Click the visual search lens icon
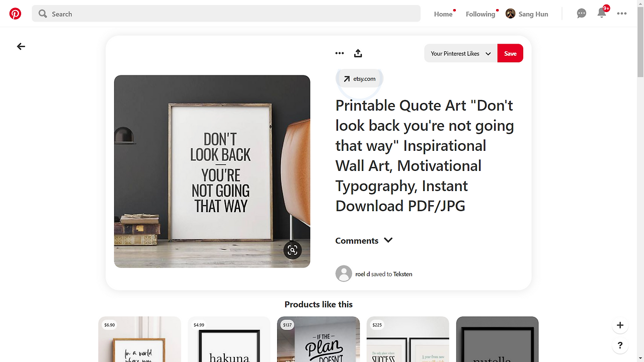 pyautogui.click(x=292, y=250)
